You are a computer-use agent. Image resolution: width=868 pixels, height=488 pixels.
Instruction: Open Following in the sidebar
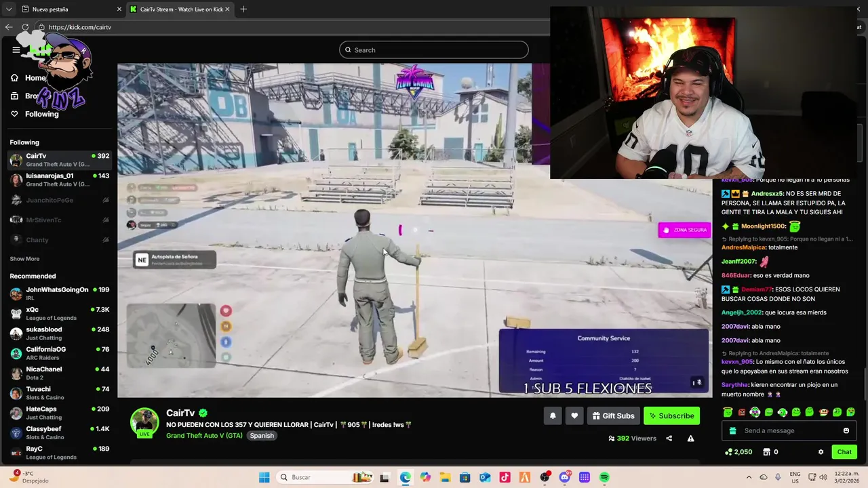tap(42, 114)
